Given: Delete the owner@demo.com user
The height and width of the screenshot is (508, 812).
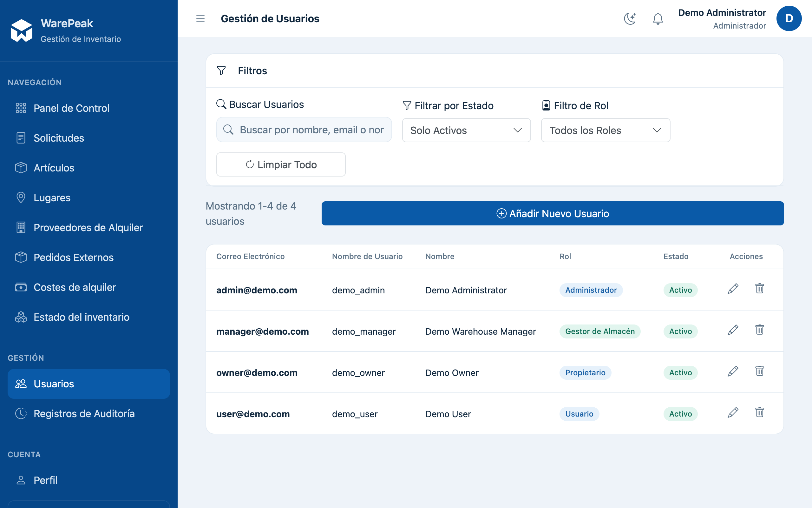Looking at the screenshot, I should click(x=760, y=371).
